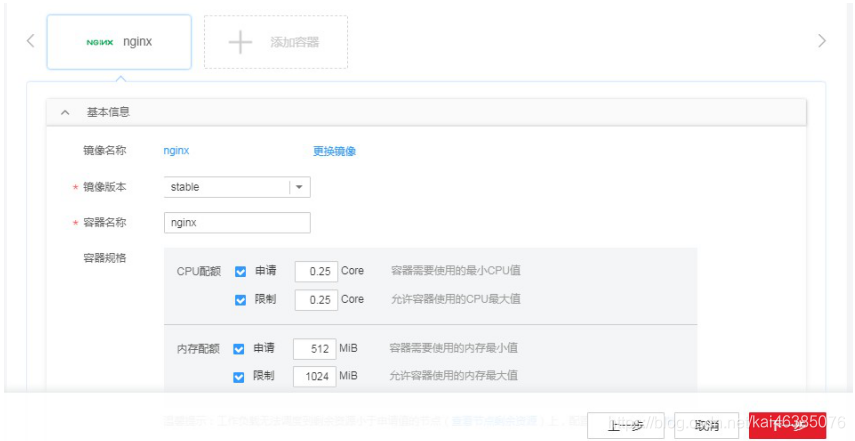Screen dimensions: 855x441
Task: Uncheck 内存配额 限制 checkbox
Action: [x=239, y=377]
